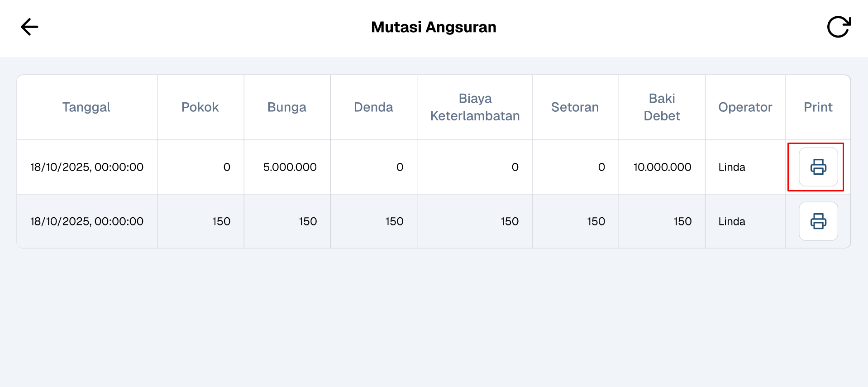Click the Operator column header

[x=745, y=107]
